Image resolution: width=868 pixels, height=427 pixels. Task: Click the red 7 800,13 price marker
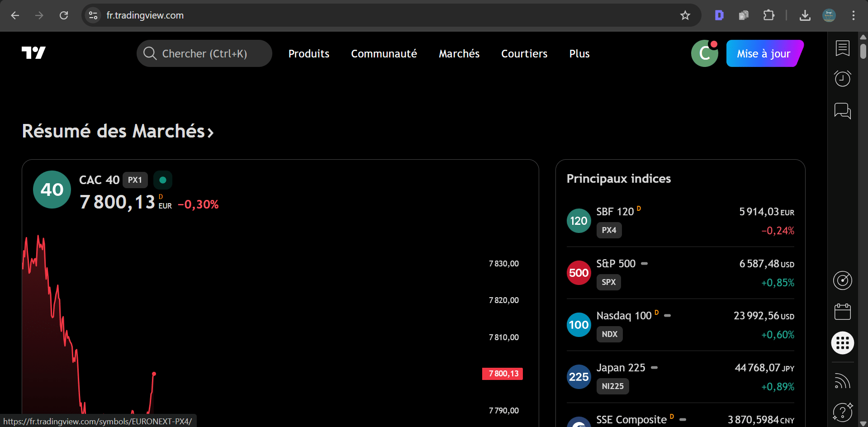tap(503, 374)
